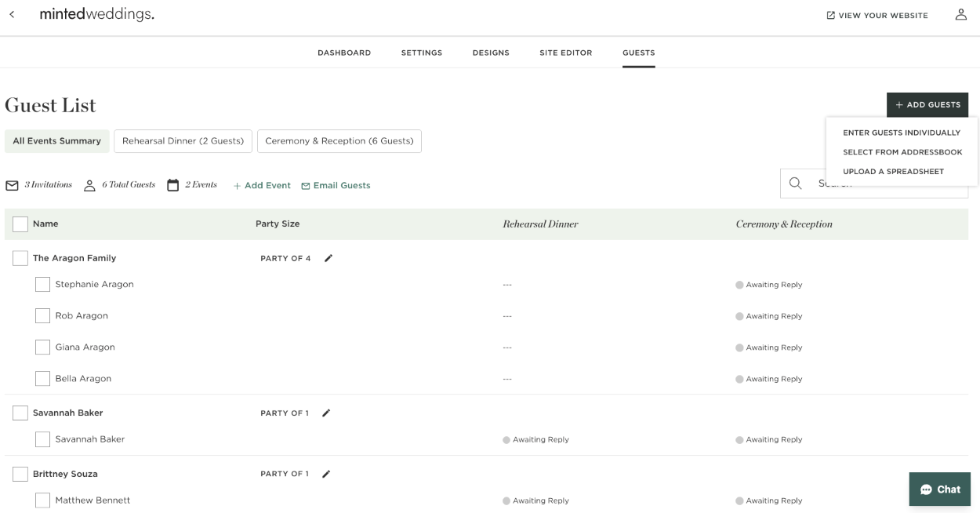Choose Enter Guests Individually option
Image resolution: width=980 pixels, height=513 pixels.
coord(901,133)
